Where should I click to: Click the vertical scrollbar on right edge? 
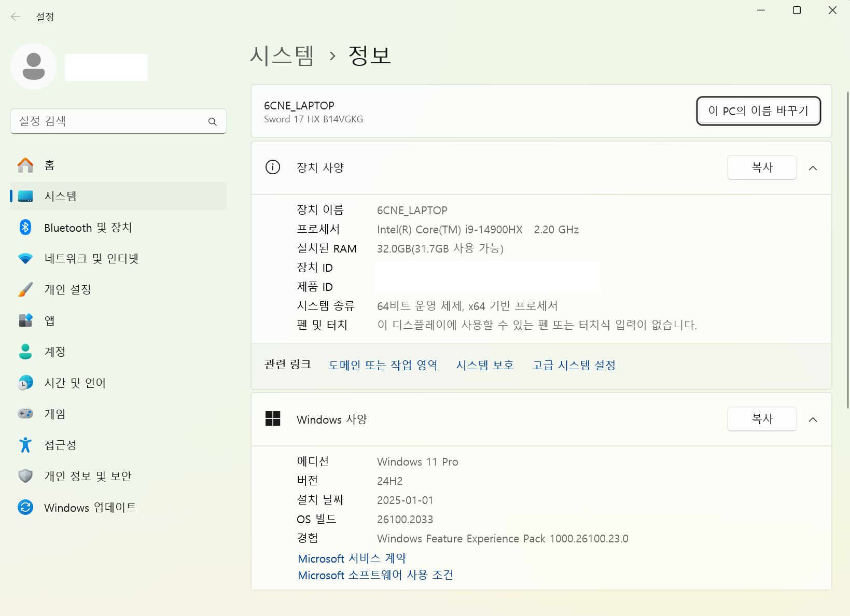848,250
